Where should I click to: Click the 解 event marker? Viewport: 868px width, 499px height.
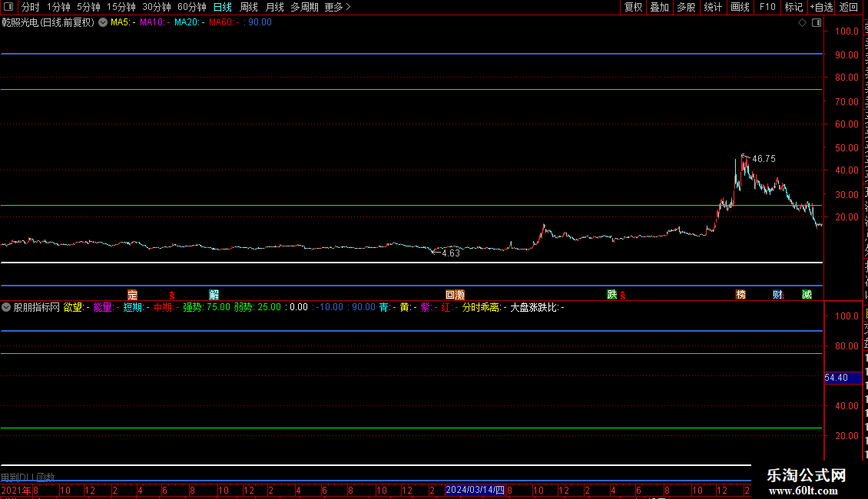coord(214,295)
